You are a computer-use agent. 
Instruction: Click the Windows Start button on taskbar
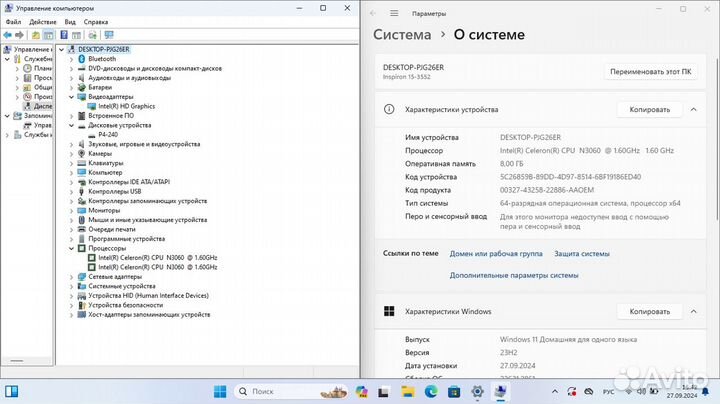(220, 392)
